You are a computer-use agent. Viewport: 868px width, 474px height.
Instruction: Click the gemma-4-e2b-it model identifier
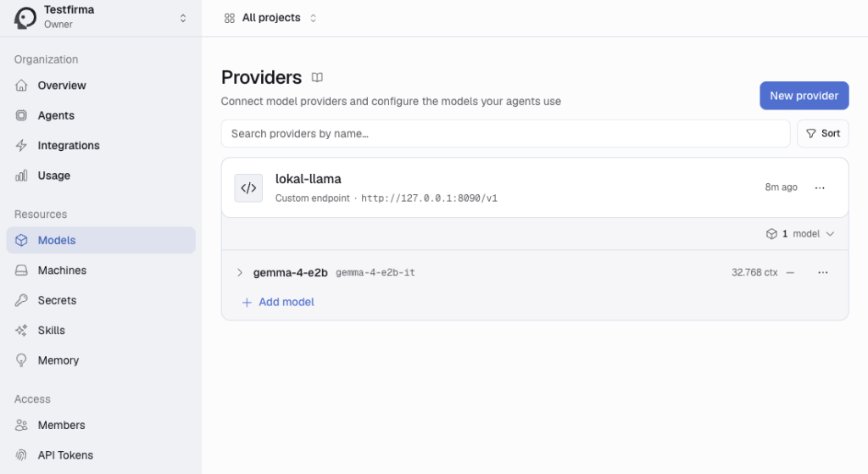click(x=376, y=272)
